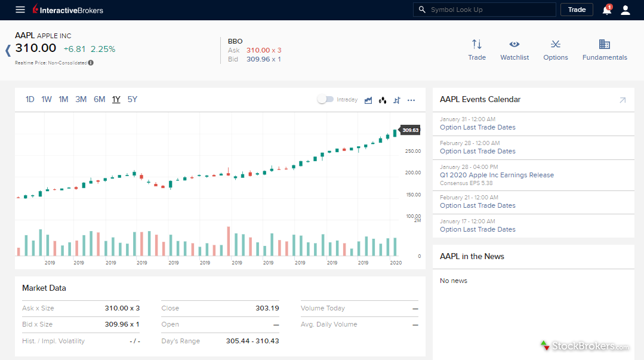
Task: Toggle the Intraday switch
Action: [325, 100]
